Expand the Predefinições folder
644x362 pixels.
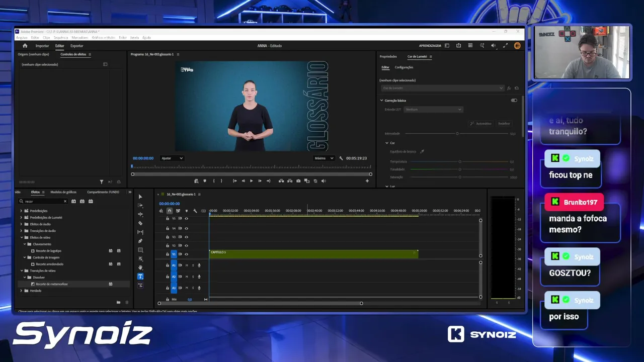(x=21, y=211)
